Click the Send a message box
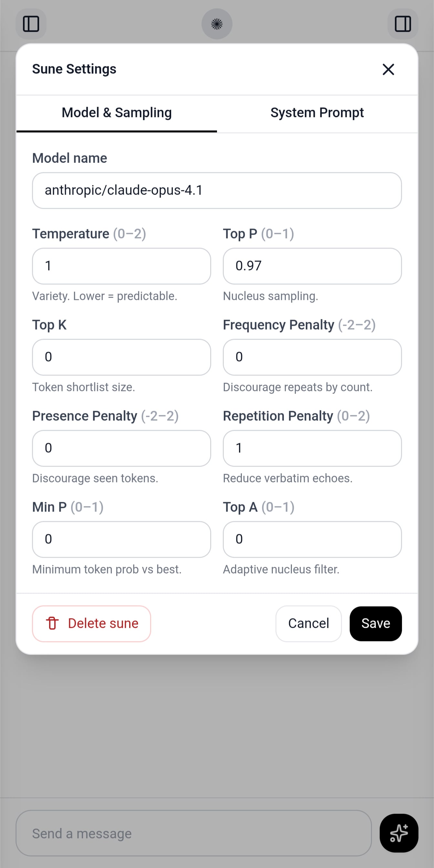Screen dimensions: 434x868 pyautogui.click(x=194, y=833)
